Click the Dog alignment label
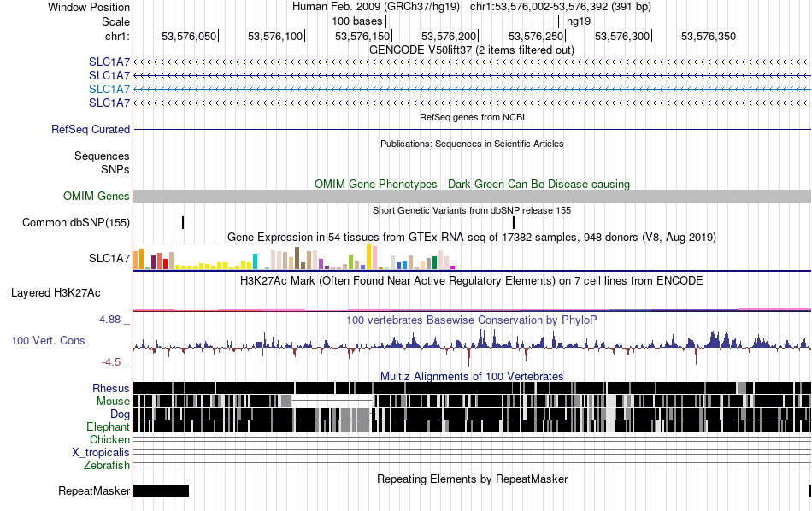The height and width of the screenshot is (511, 812). tap(120, 414)
